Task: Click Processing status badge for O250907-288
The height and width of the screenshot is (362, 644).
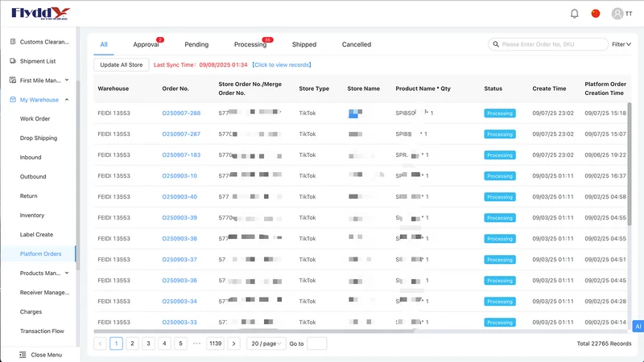Action: tap(499, 113)
